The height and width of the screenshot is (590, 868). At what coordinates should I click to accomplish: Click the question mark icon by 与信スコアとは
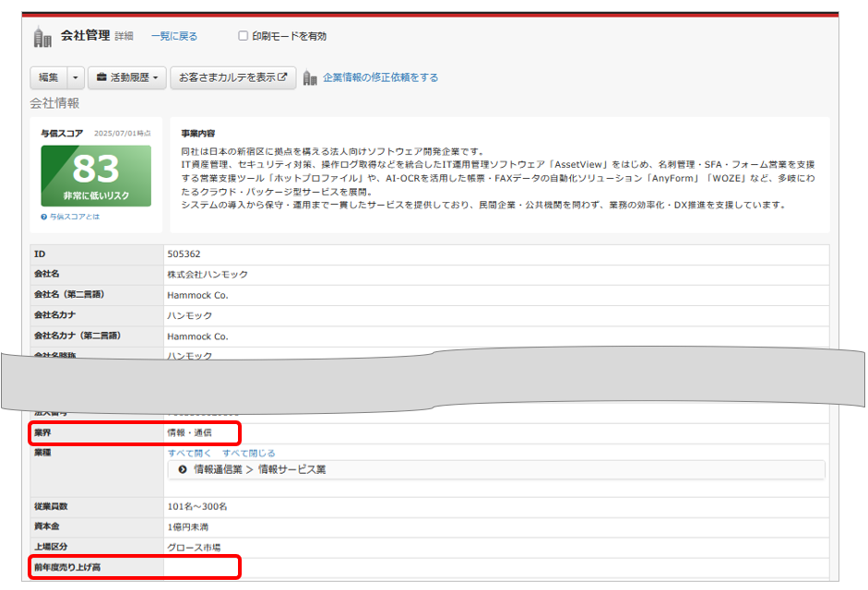[x=44, y=217]
